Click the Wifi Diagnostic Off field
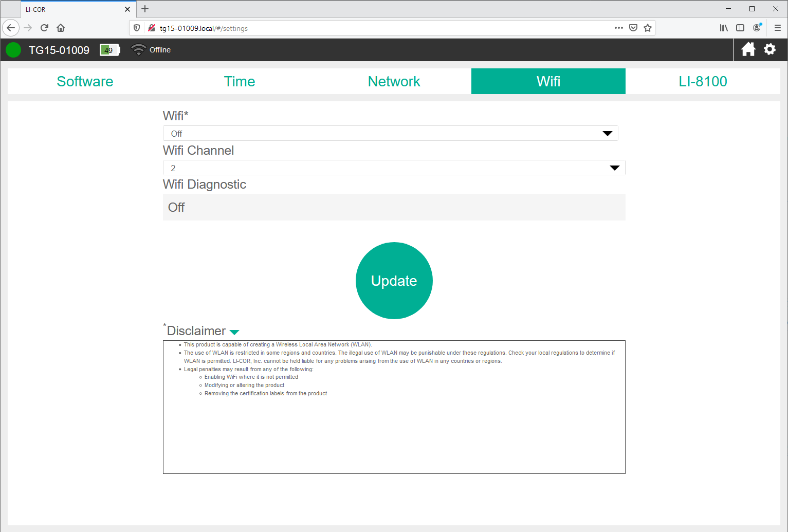Viewport: 788px width, 532px height. pyautogui.click(x=394, y=207)
